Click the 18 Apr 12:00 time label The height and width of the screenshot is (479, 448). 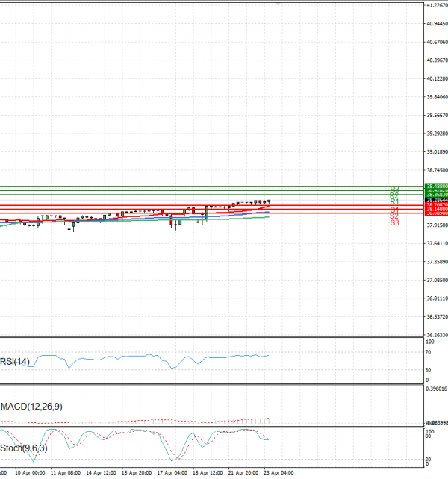pyautogui.click(x=208, y=473)
